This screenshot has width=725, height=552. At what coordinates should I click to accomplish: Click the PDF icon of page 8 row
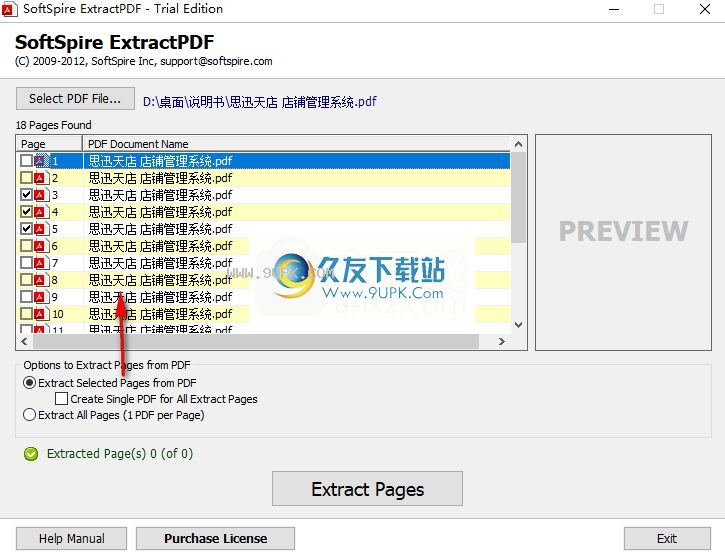click(x=41, y=280)
